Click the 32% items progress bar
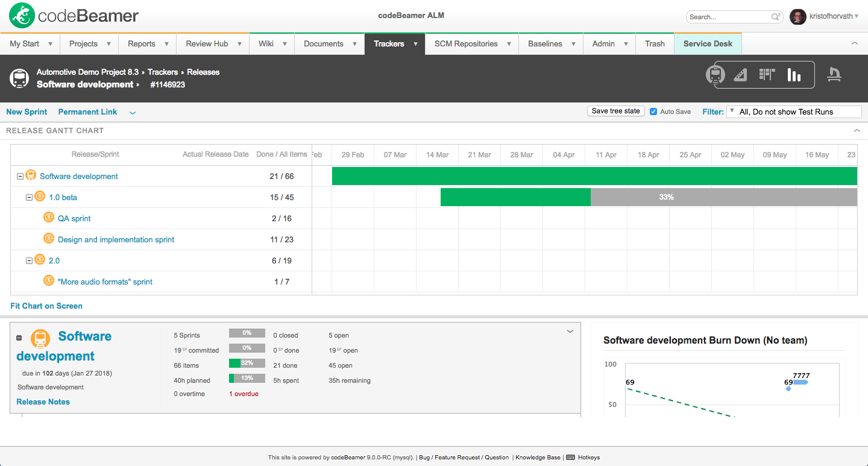Viewport: 868px width, 466px height. click(247, 363)
